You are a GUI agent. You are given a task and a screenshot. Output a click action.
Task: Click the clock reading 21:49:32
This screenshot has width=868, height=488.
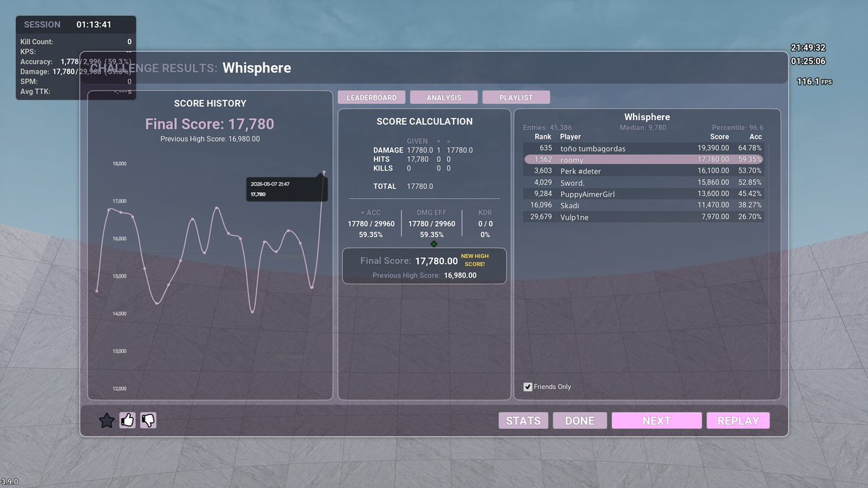coord(808,48)
